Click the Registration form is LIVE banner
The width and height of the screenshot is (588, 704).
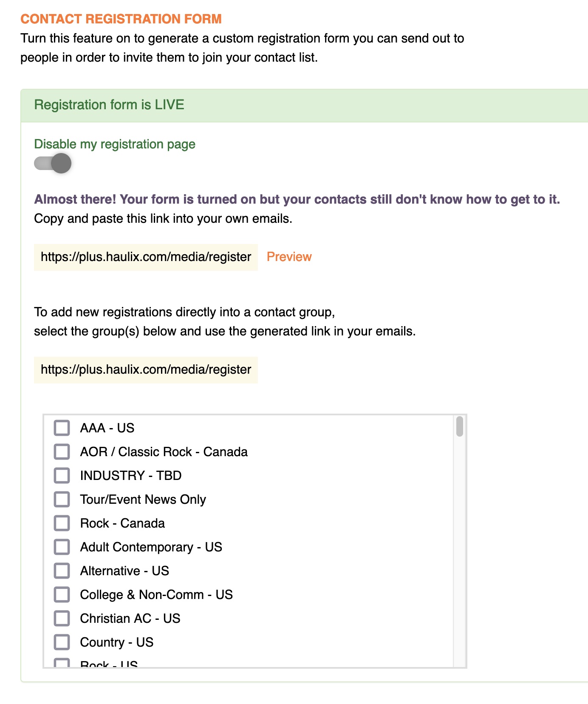point(109,105)
